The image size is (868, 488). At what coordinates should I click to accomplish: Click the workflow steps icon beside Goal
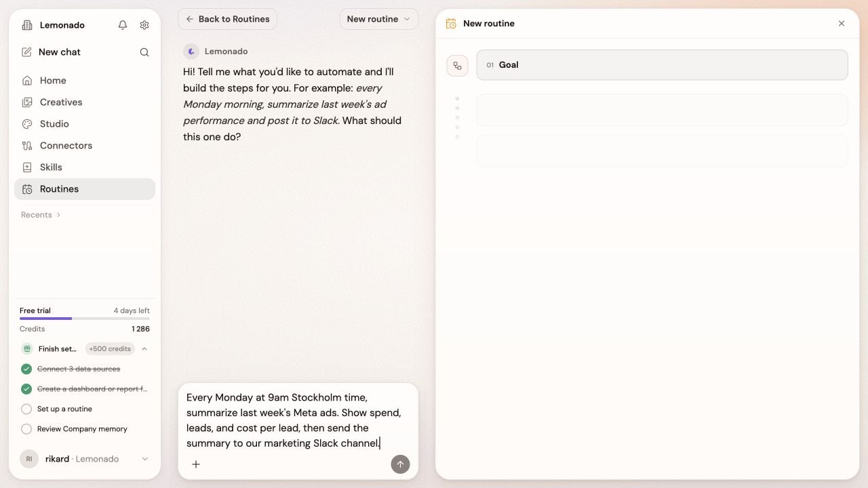click(458, 66)
